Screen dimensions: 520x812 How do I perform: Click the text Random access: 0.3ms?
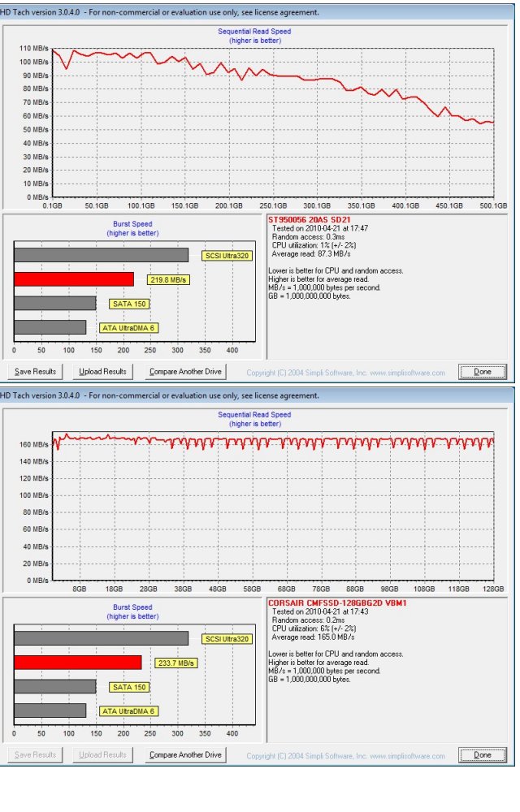[x=308, y=236]
